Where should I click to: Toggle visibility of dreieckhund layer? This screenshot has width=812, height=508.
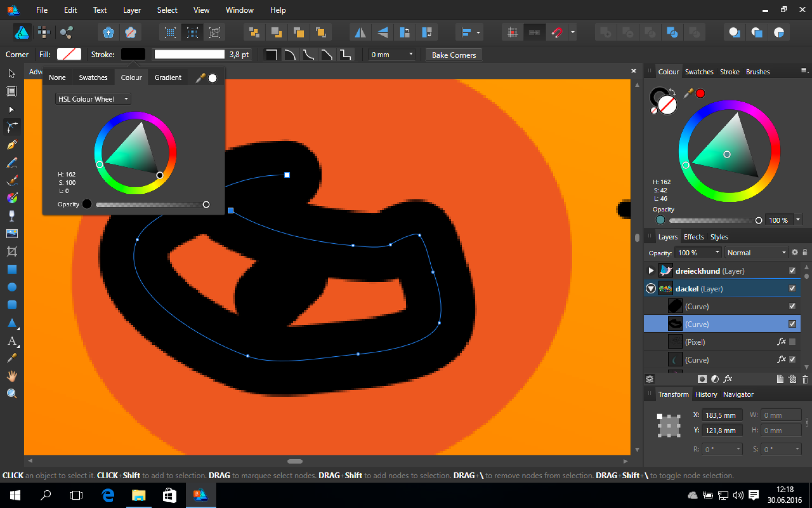coord(792,271)
